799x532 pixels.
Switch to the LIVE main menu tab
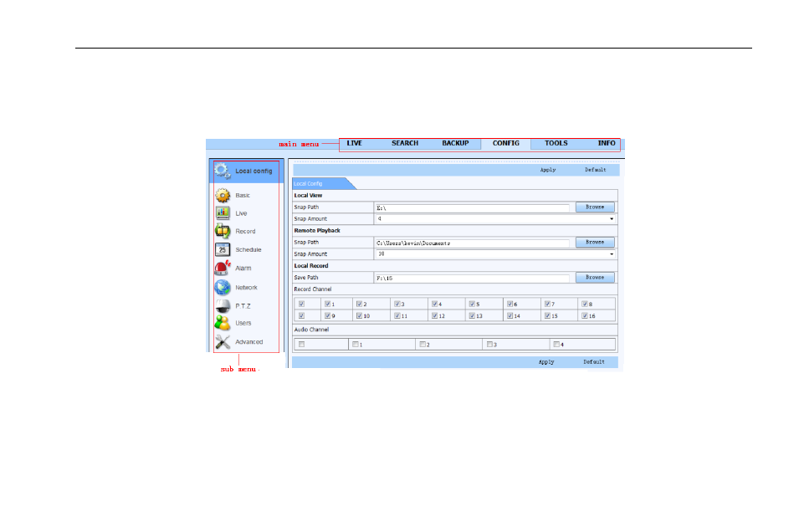pyautogui.click(x=354, y=143)
